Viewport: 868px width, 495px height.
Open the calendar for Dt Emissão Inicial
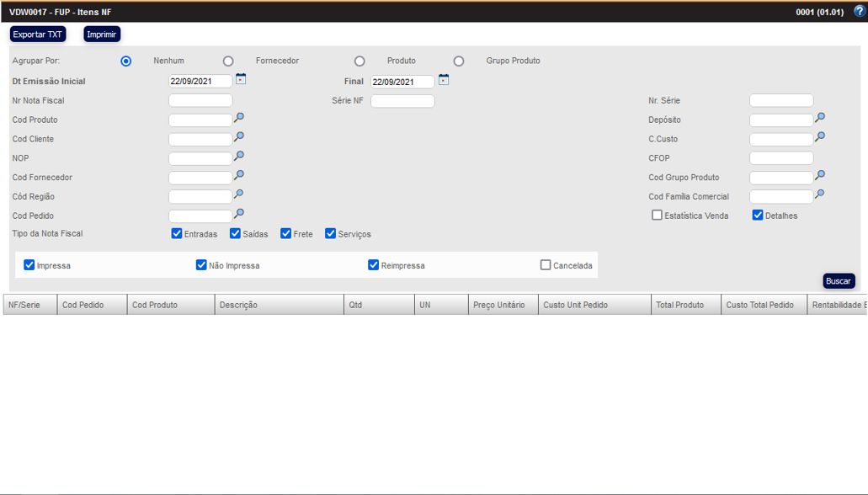[x=241, y=80]
